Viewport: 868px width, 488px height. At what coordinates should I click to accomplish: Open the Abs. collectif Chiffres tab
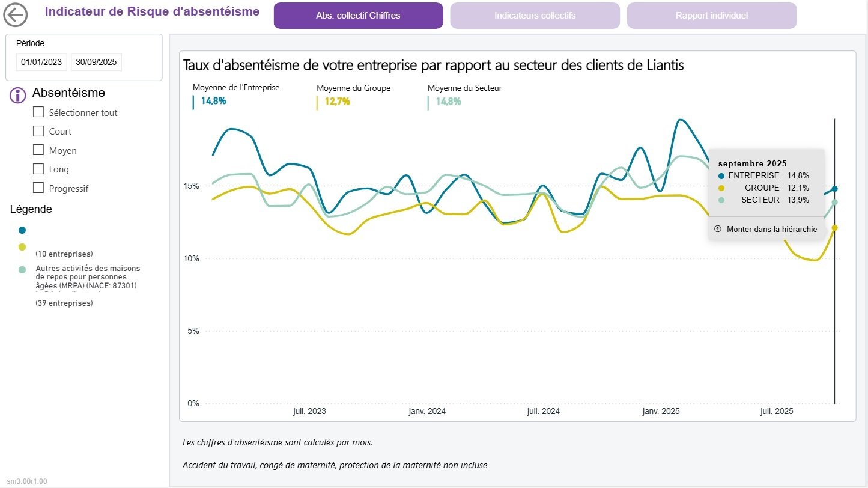[358, 16]
